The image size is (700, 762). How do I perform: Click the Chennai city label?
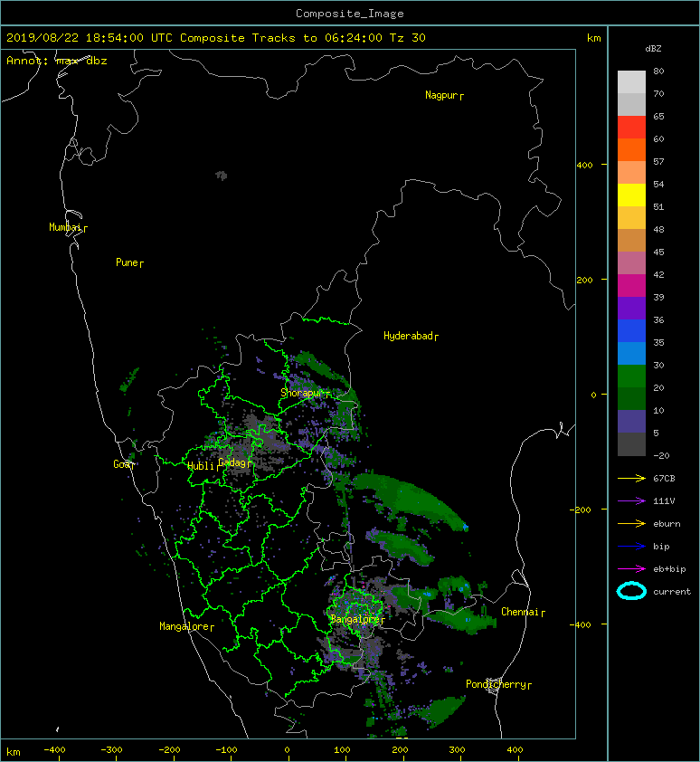pos(520,612)
